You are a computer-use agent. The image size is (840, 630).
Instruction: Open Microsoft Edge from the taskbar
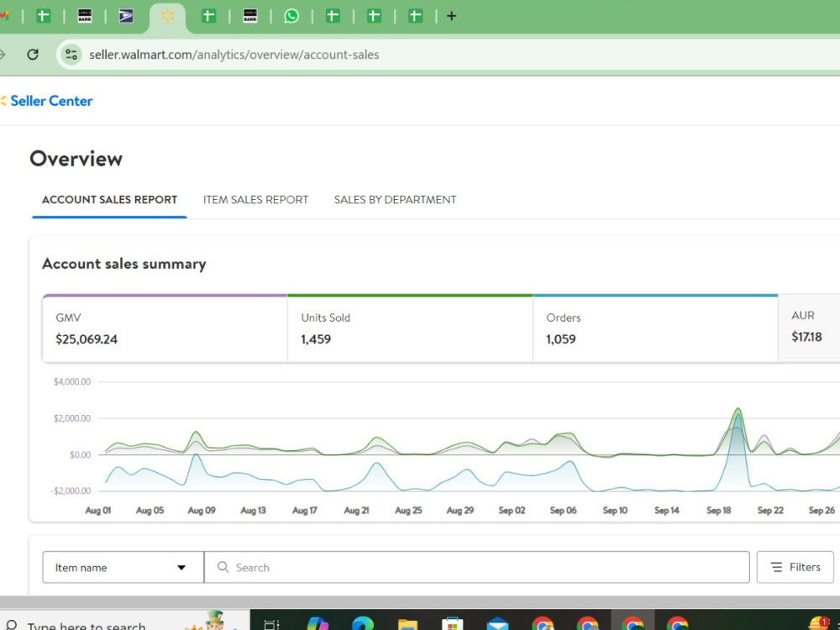coord(363,624)
